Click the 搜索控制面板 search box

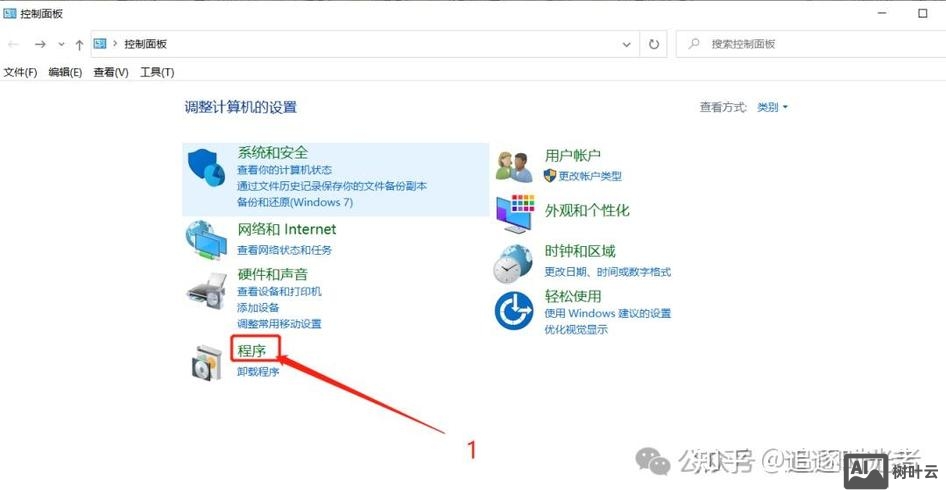tap(811, 44)
